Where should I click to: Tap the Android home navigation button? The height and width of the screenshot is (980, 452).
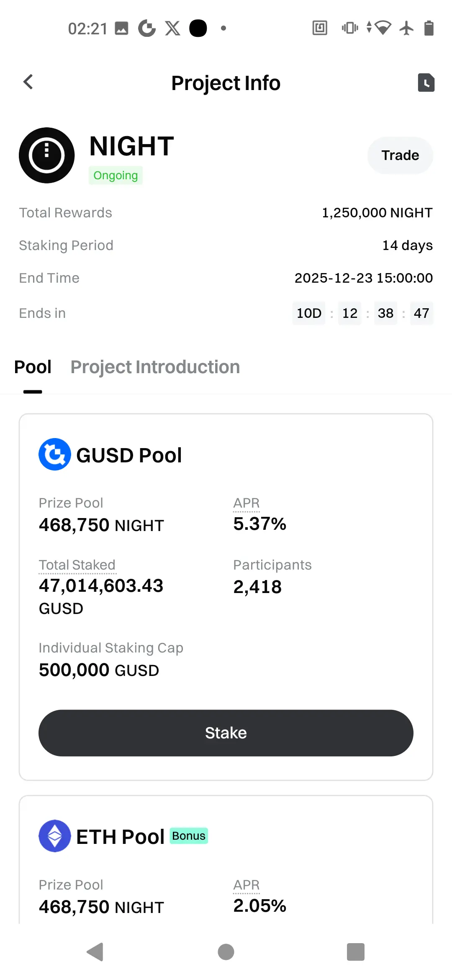(226, 952)
